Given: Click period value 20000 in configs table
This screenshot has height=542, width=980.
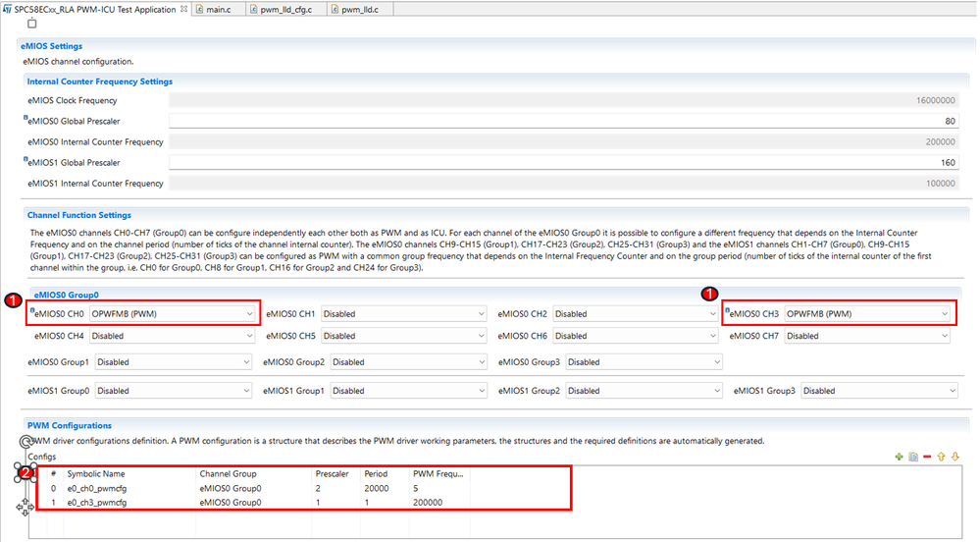Looking at the screenshot, I should coord(377,488).
